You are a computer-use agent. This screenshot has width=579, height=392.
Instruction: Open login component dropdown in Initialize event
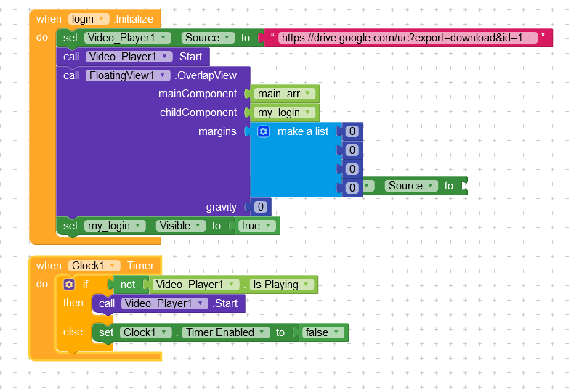pos(89,19)
